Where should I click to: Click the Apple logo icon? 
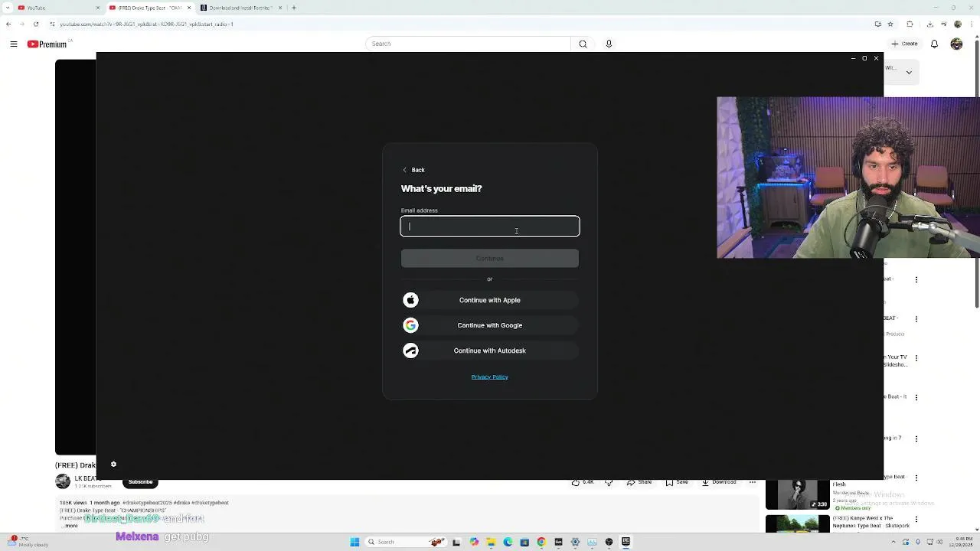[411, 300]
